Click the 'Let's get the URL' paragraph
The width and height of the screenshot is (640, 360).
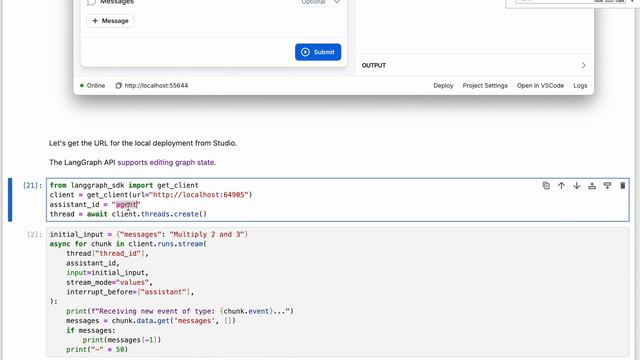pyautogui.click(x=143, y=143)
